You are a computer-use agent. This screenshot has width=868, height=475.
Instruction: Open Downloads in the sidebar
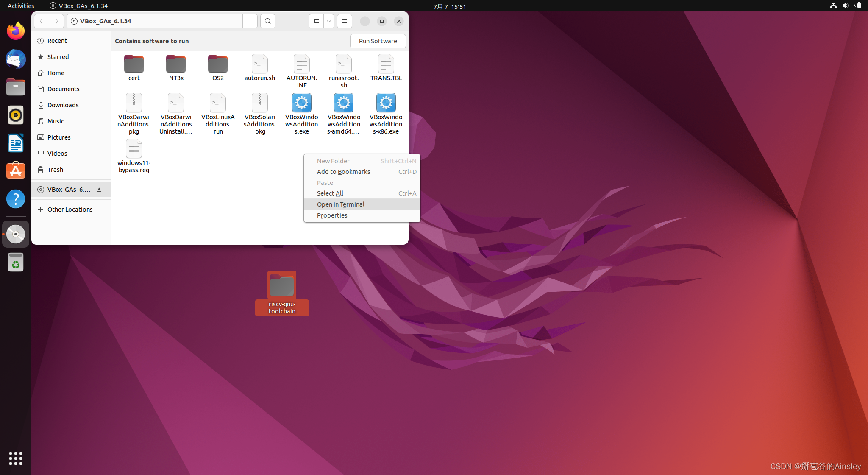(63, 105)
